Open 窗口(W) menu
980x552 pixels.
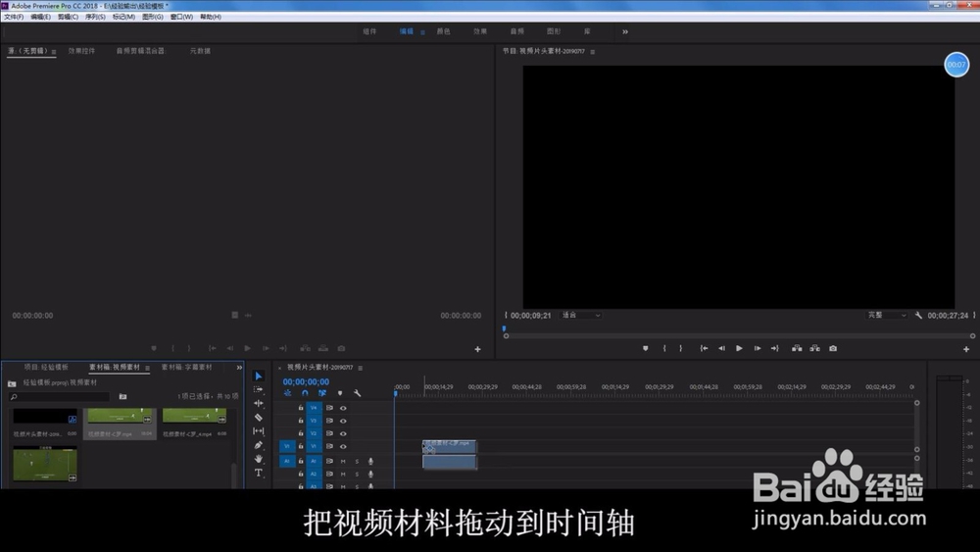[x=181, y=17]
